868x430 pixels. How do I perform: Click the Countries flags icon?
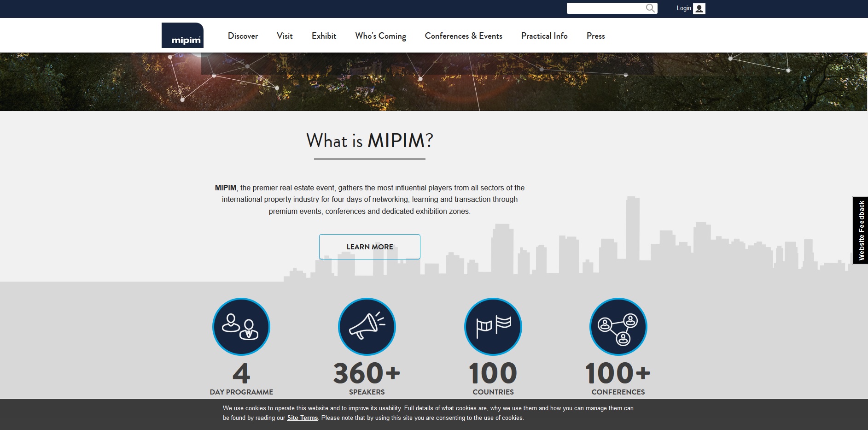click(x=493, y=327)
